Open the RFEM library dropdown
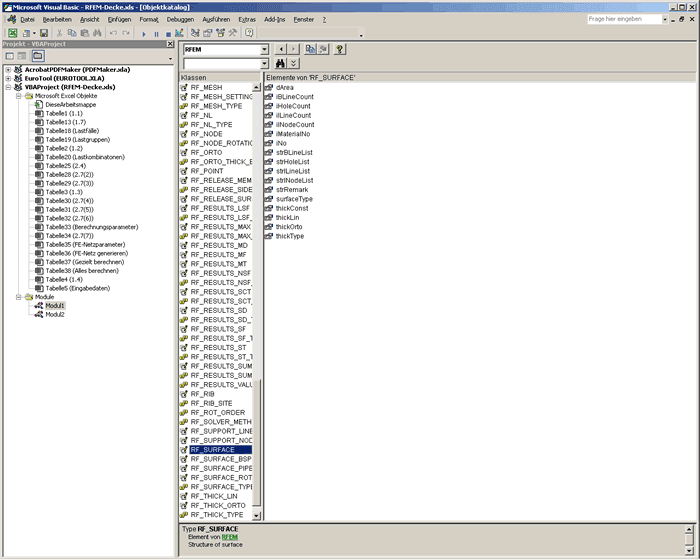The width and height of the screenshot is (700, 560). coord(264,50)
